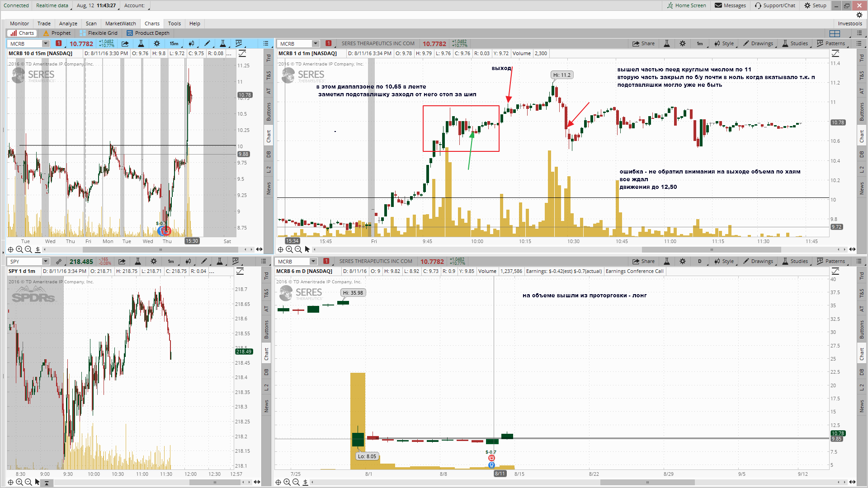The width and height of the screenshot is (868, 488).
Task: Open gear settings in the 1m MCRB chart
Action: 683,44
